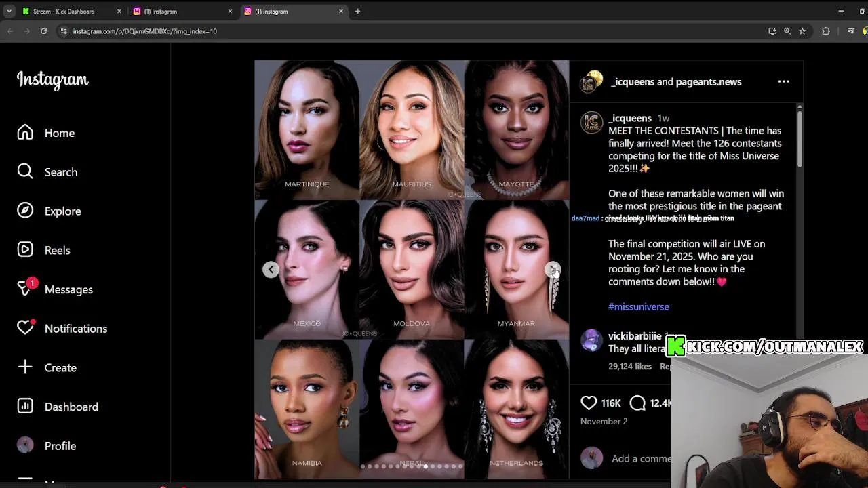The image size is (868, 488).
Task: Like the post with the heart icon
Action: pyautogui.click(x=589, y=403)
